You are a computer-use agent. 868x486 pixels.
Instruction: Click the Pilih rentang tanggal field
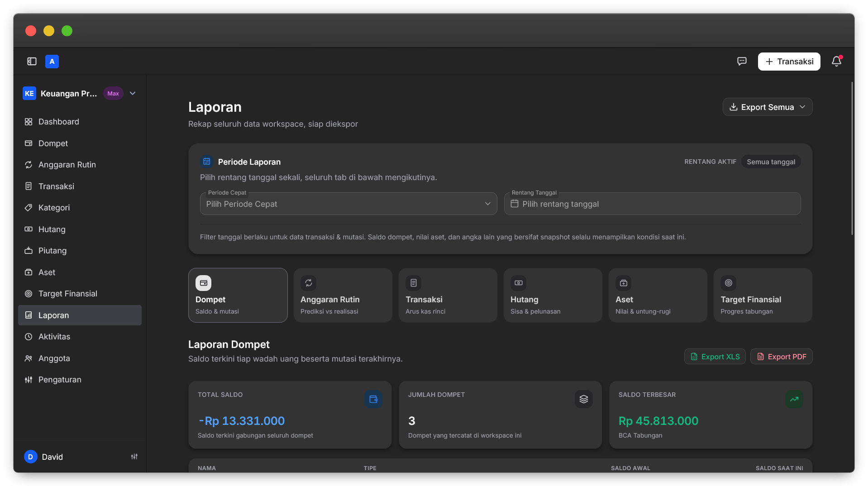tap(653, 204)
